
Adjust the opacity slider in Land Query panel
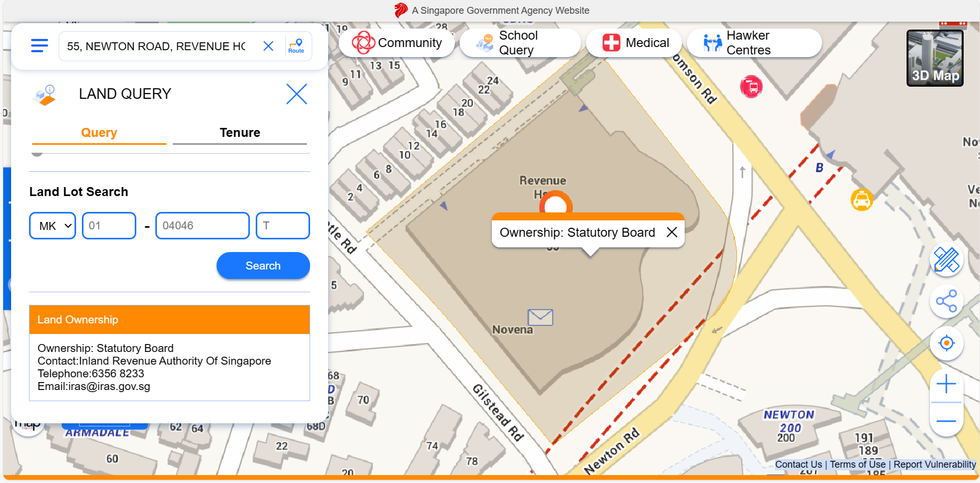(x=36, y=154)
